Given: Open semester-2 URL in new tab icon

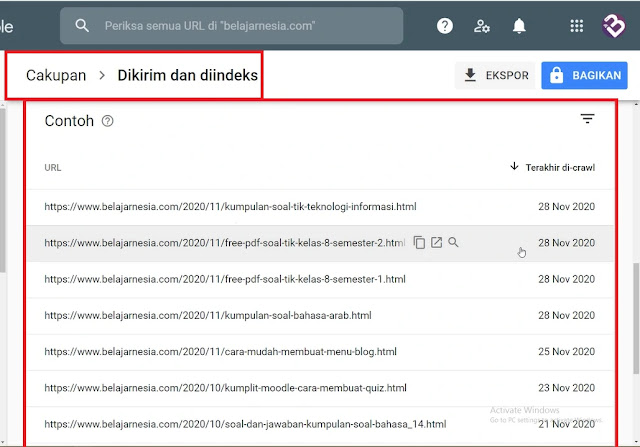Looking at the screenshot, I should click(x=436, y=242).
